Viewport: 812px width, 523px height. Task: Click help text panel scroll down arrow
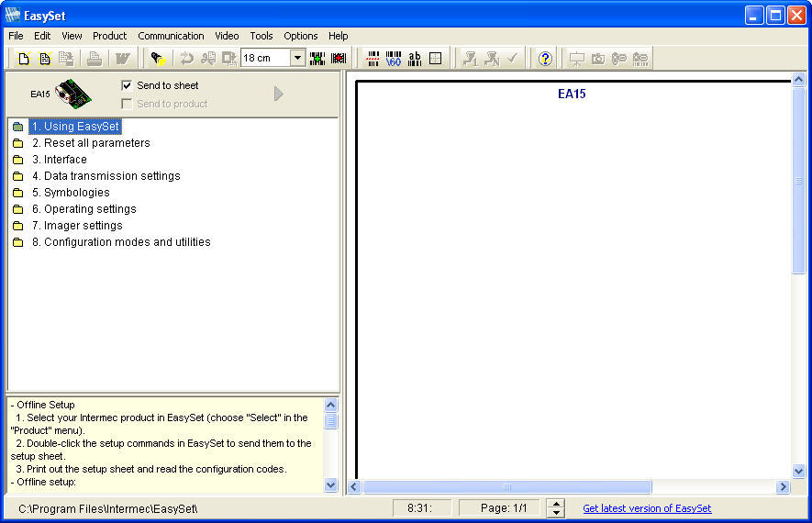(x=330, y=485)
